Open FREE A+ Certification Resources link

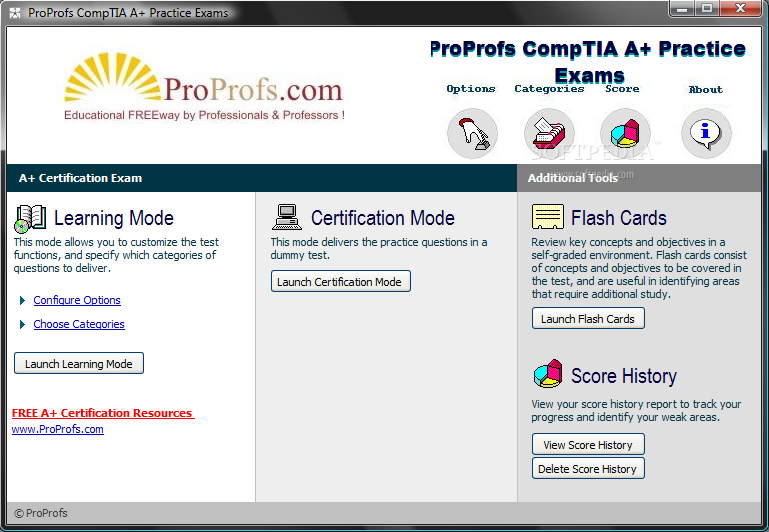click(x=103, y=413)
